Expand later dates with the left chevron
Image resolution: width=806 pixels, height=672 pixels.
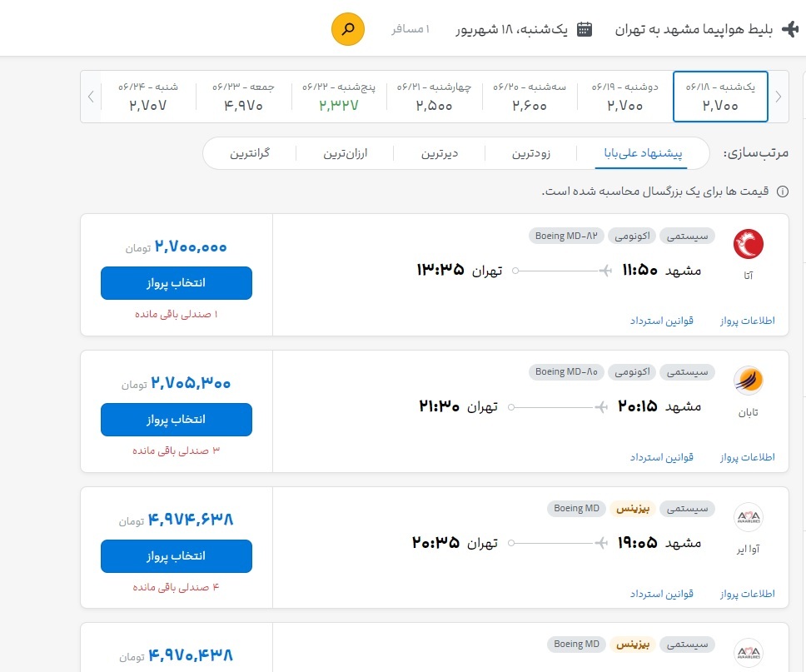point(91,96)
